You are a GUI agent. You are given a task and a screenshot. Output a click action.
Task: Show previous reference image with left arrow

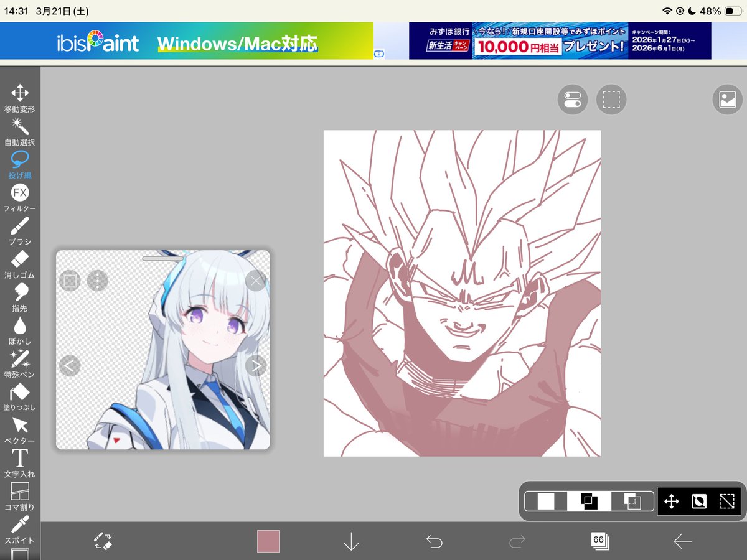click(x=70, y=366)
